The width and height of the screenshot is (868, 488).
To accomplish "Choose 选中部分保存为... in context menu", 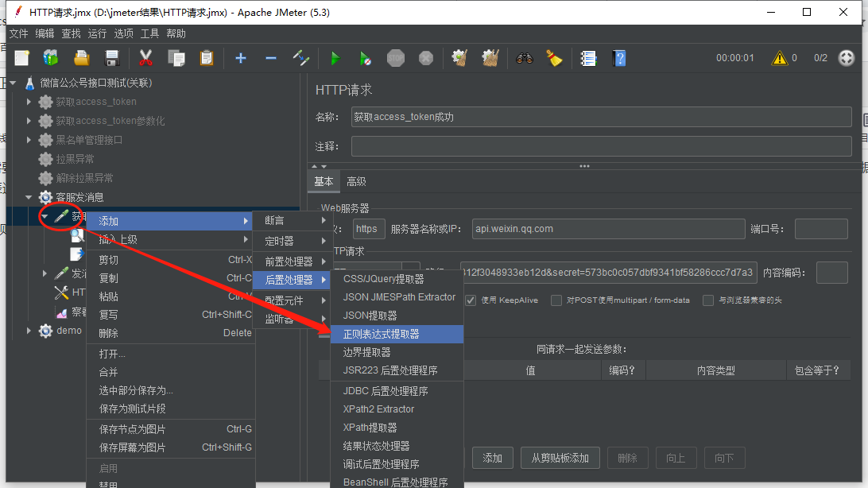I will click(x=170, y=390).
